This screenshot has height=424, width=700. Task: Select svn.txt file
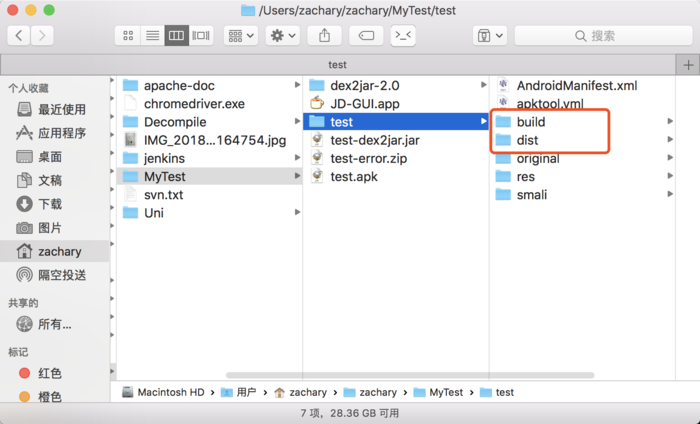click(209, 195)
